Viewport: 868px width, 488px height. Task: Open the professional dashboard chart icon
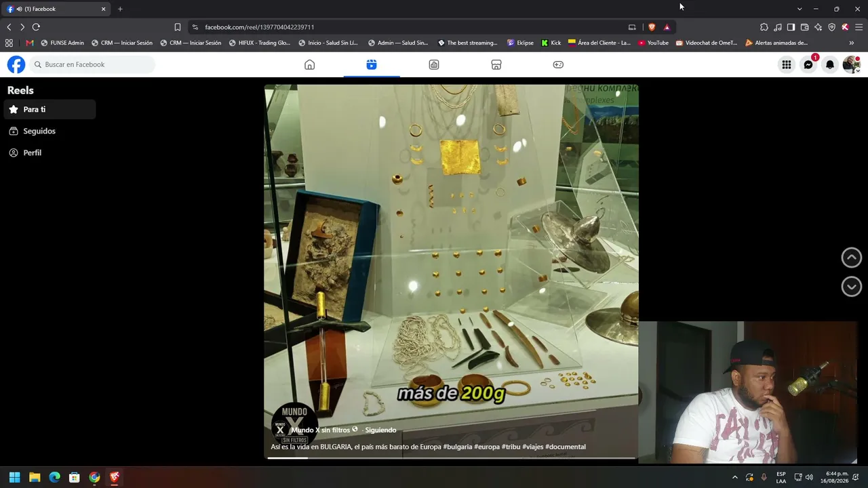[434, 64]
